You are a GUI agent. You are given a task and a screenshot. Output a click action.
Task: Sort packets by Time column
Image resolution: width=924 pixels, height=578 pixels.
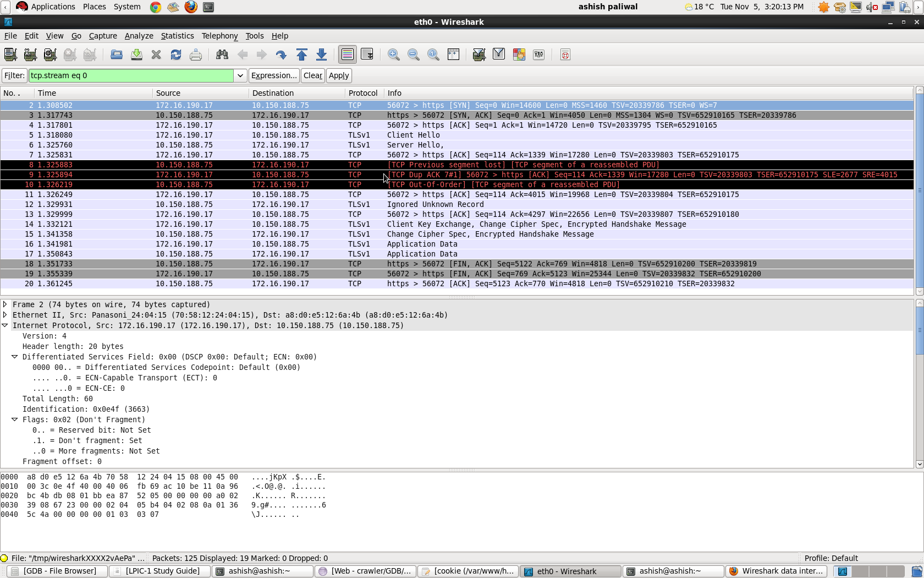[94, 93]
